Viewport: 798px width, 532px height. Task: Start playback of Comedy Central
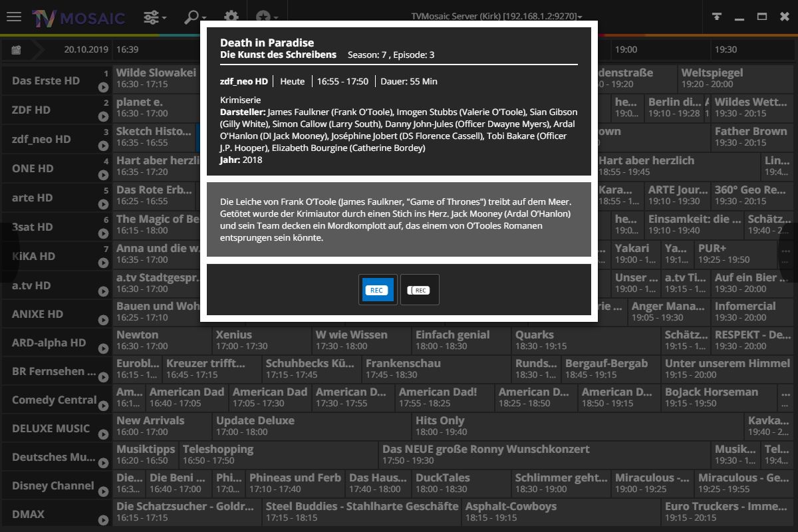tap(103, 406)
